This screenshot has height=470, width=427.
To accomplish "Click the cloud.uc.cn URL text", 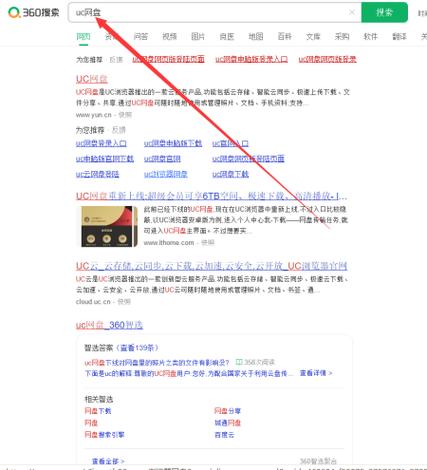I will point(93,302).
